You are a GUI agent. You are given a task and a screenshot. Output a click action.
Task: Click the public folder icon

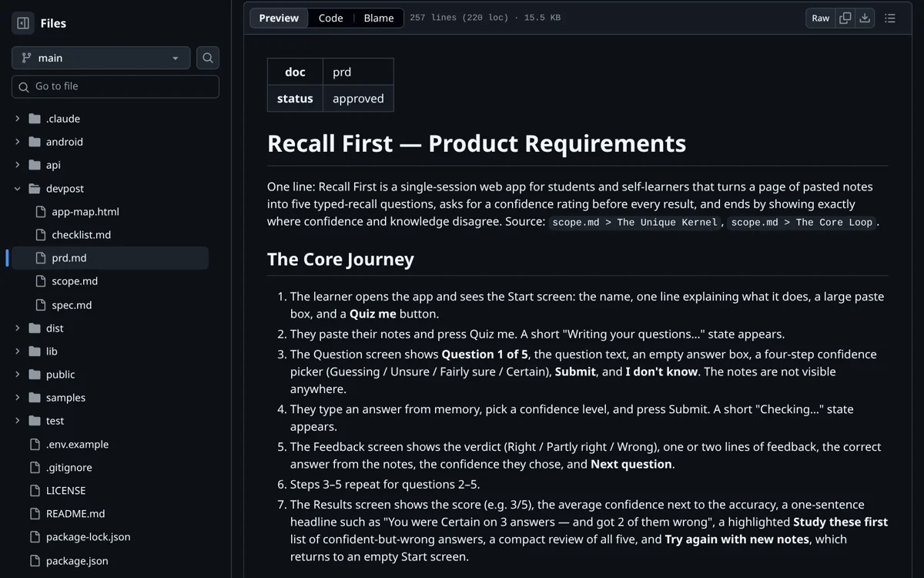(35, 375)
